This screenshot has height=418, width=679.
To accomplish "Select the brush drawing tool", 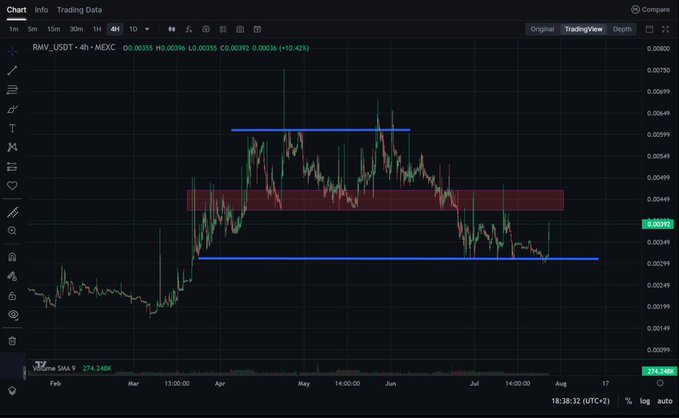I will [x=13, y=109].
